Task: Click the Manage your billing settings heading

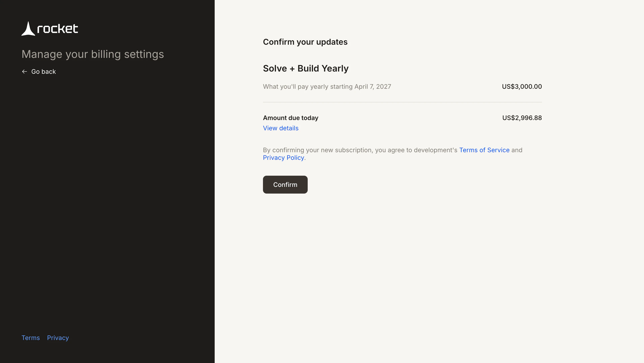Action: pos(93,54)
